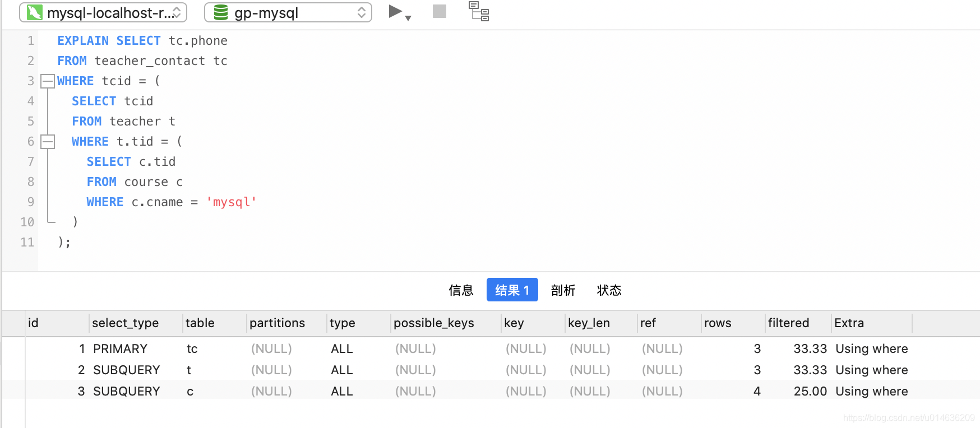Click the connection icon beside mysql-localhost
980x428 pixels.
pyautogui.click(x=35, y=12)
